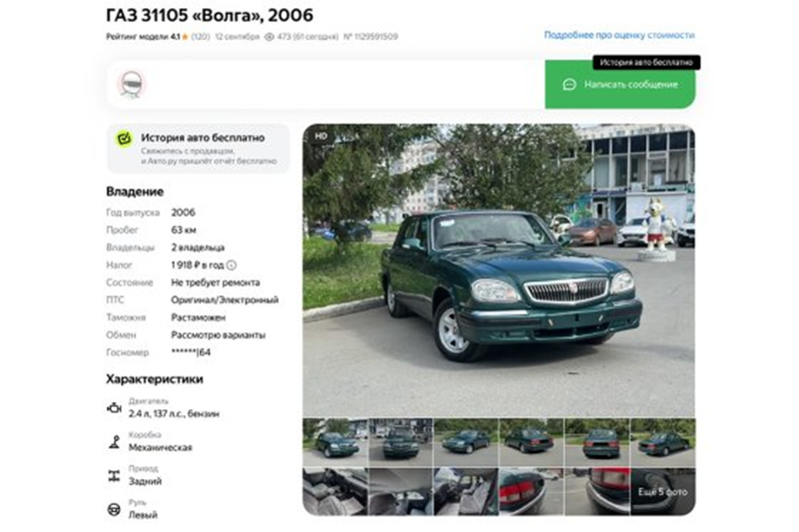This screenshot has height=532, width=799.
Task: Click the engine characteristic icon
Action: click(114, 408)
